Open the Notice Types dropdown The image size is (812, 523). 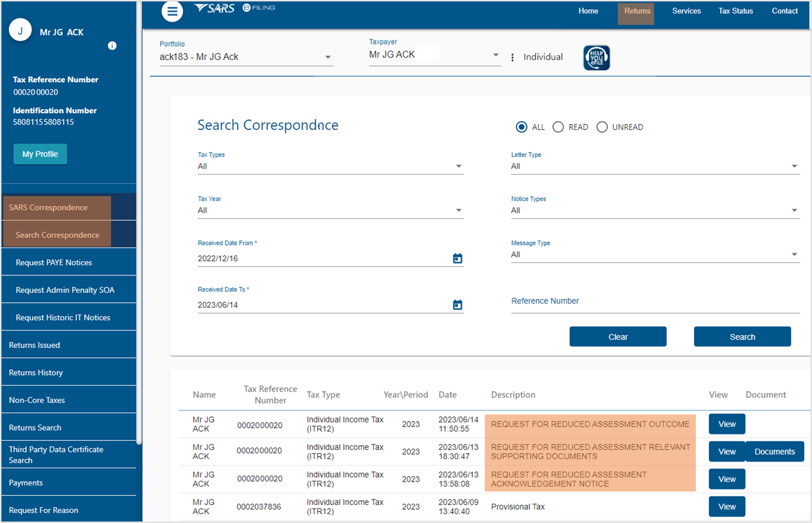pos(655,210)
